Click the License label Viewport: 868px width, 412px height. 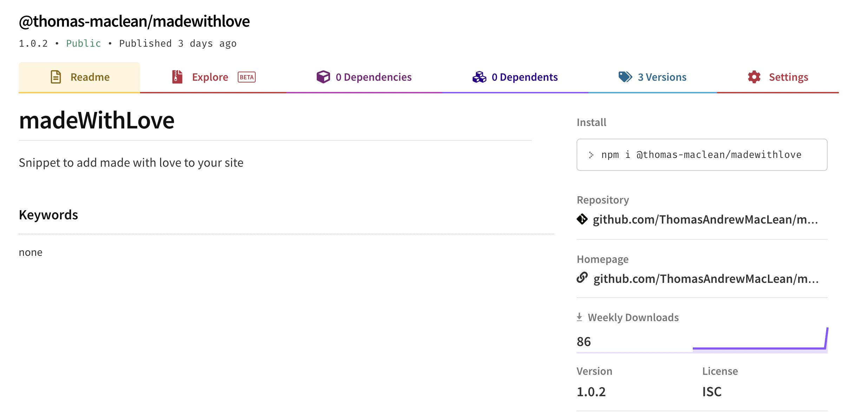(x=720, y=371)
